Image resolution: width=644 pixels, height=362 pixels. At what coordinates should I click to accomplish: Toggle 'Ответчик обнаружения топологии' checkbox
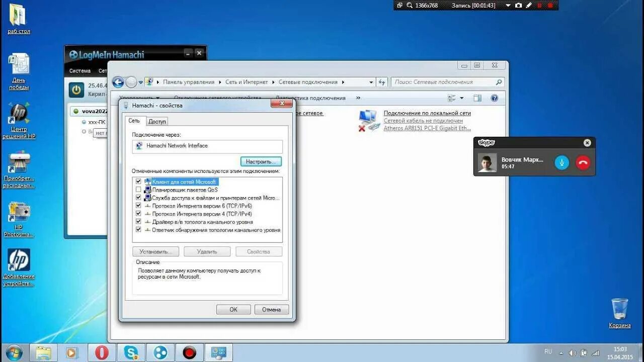point(138,230)
